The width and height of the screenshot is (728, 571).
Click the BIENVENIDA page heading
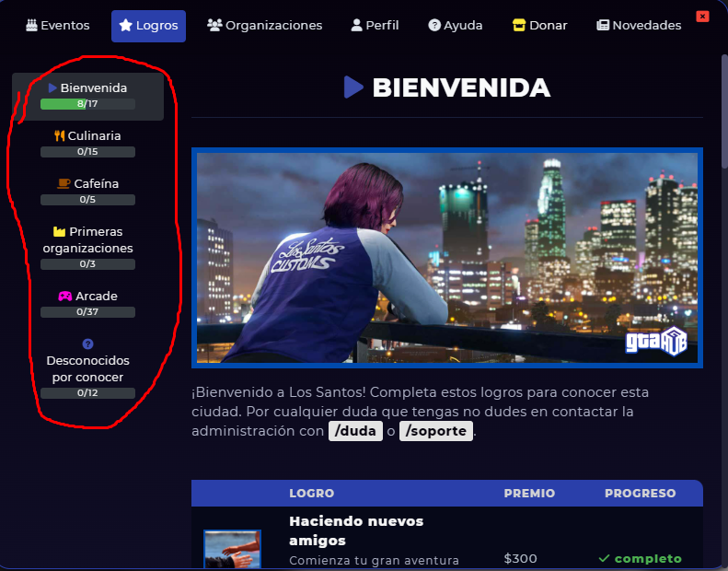tap(461, 87)
